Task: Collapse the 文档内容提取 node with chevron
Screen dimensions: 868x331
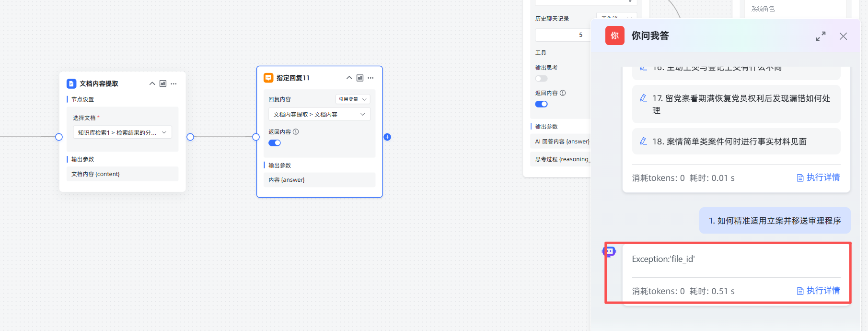Action: pyautogui.click(x=152, y=83)
